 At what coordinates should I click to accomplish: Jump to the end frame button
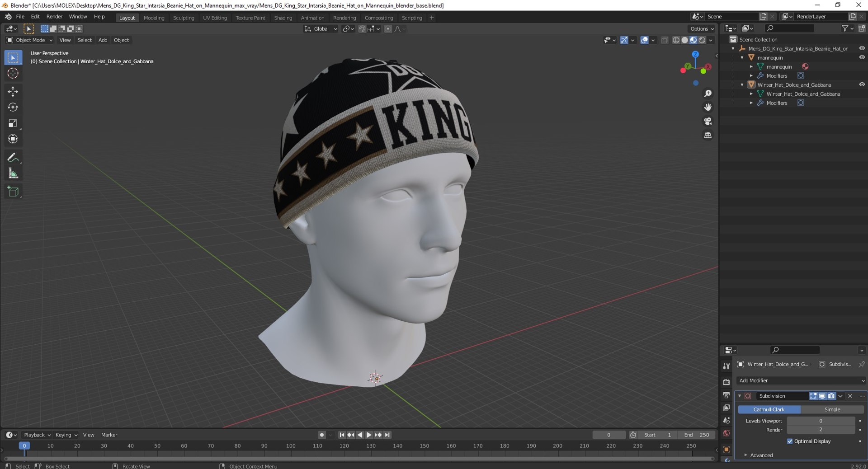[x=387, y=435]
